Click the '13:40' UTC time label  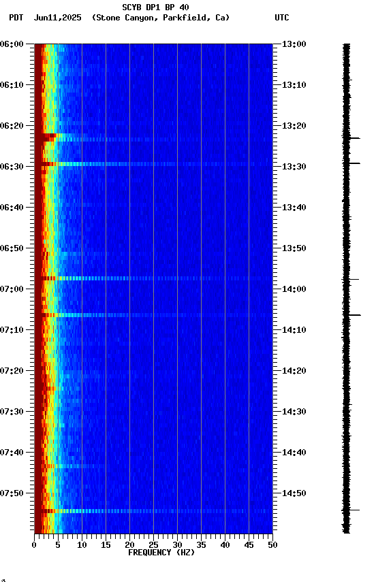click(294, 208)
